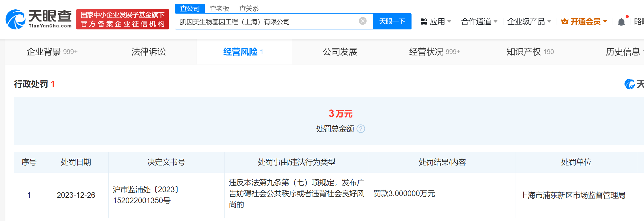Click the date cell 2023-12-26
The width and height of the screenshot is (644, 221).
pyautogui.click(x=76, y=195)
